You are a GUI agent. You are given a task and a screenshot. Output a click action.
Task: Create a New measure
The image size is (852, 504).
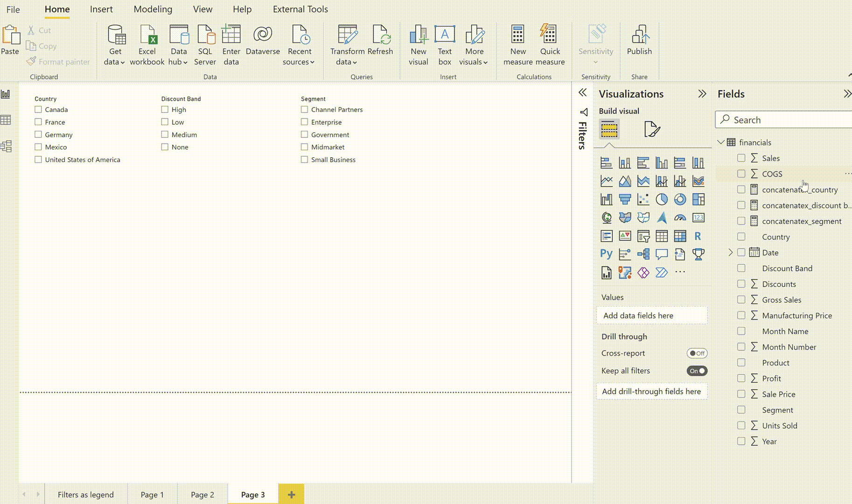(518, 45)
